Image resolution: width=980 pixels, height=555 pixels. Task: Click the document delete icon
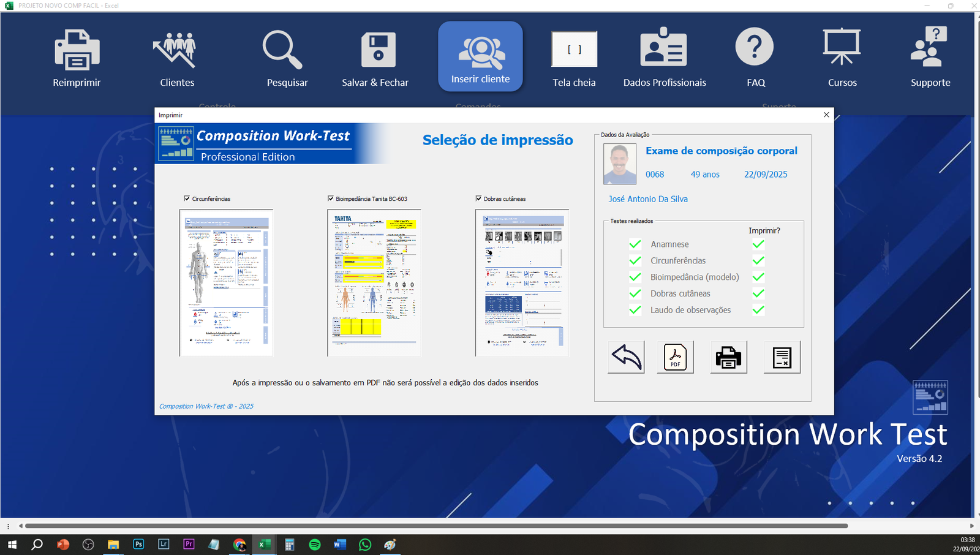782,357
